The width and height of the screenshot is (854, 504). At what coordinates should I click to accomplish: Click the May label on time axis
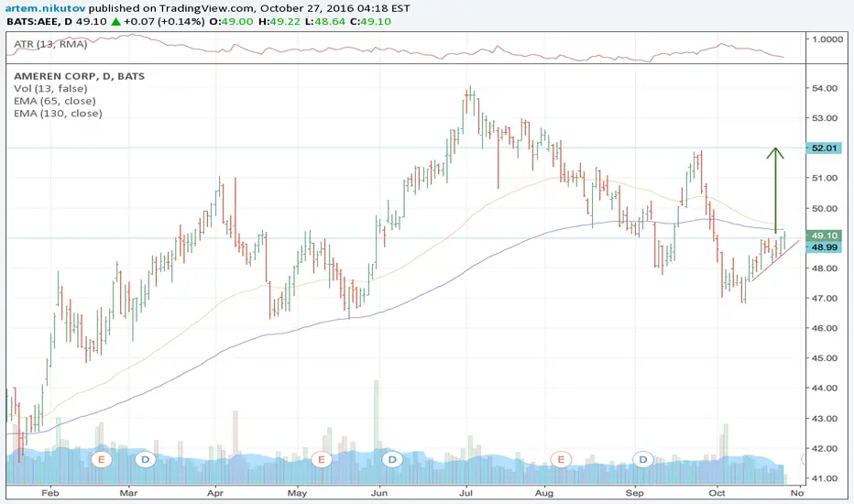(298, 493)
